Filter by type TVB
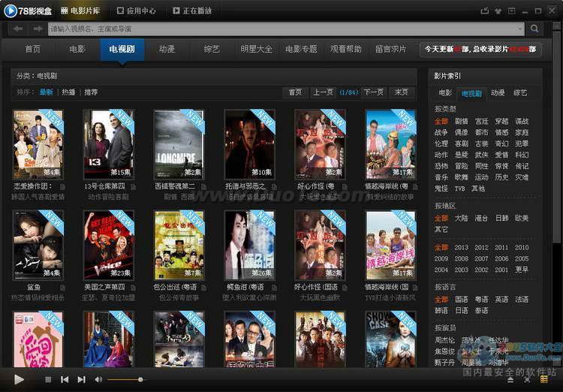The image size is (563, 392). (460, 188)
